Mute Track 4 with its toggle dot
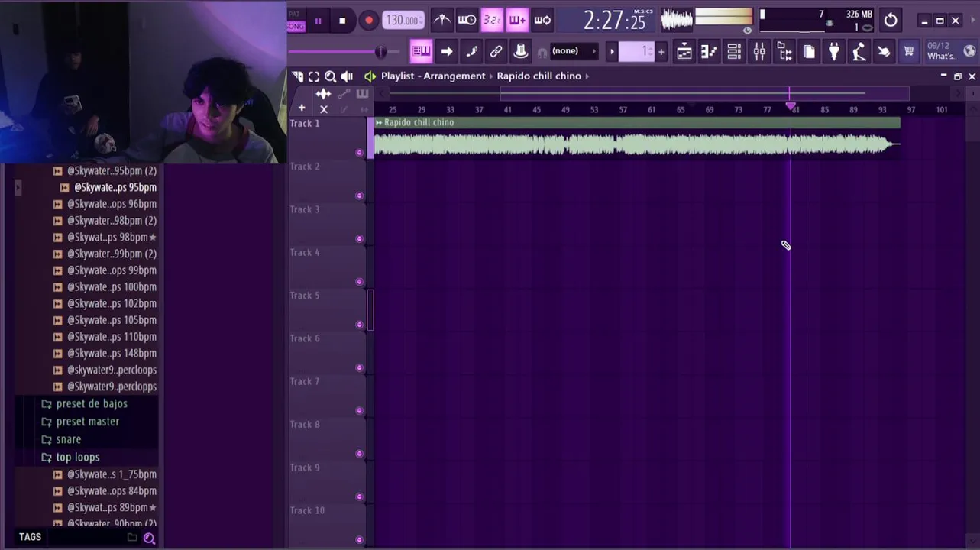This screenshot has width=980, height=550. click(359, 282)
